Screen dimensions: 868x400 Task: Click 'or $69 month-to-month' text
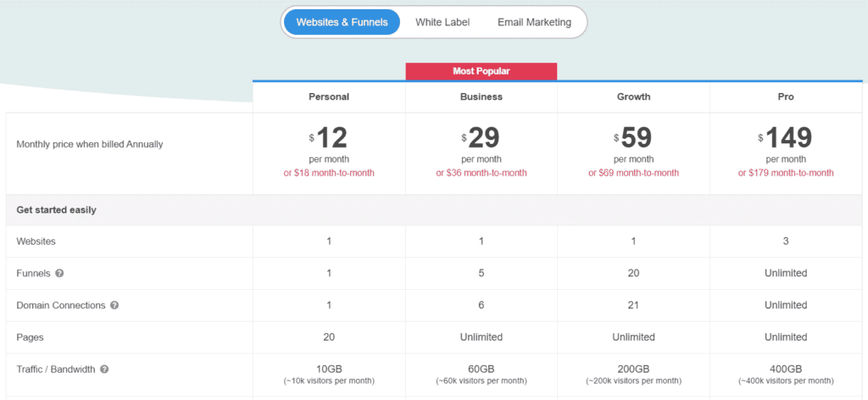coord(633,173)
